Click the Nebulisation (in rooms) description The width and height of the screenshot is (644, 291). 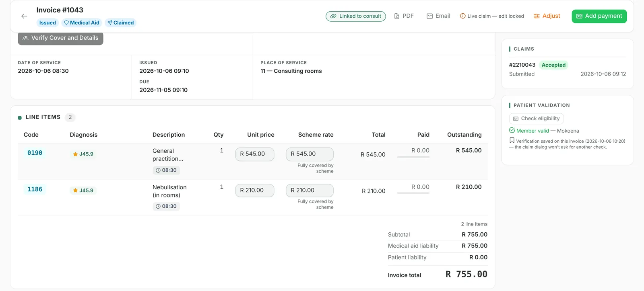[x=169, y=191]
